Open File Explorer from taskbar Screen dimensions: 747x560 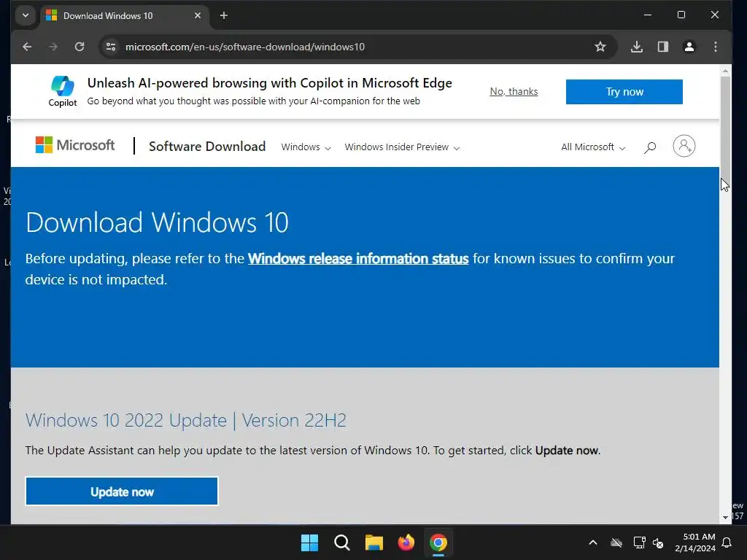coord(374,542)
